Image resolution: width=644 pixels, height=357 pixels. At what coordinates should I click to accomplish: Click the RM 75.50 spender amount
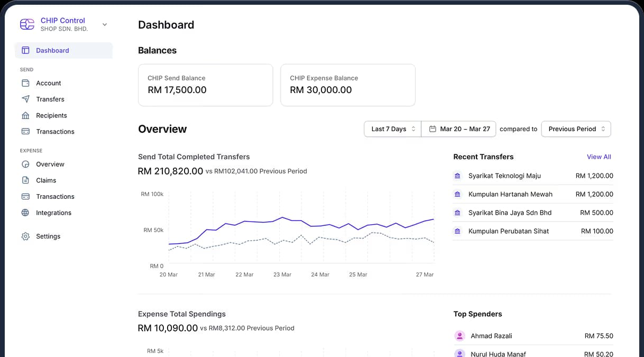[599, 336]
